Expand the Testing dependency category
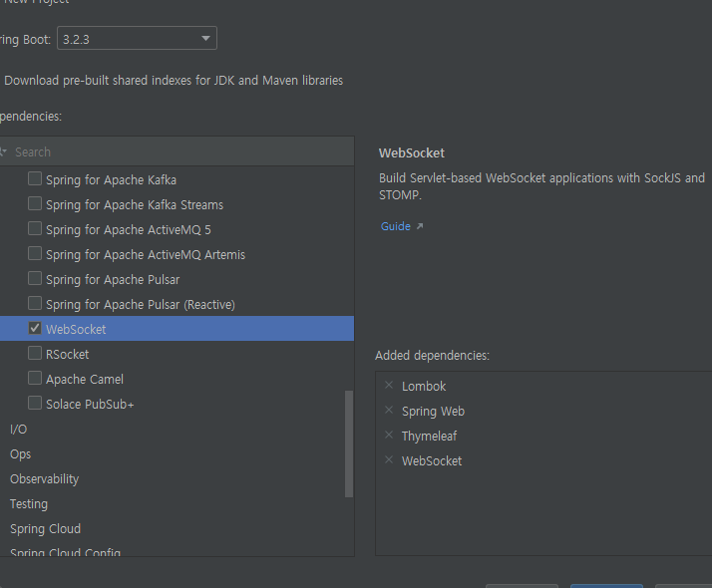Viewport: 712px width, 588px height. tap(29, 504)
